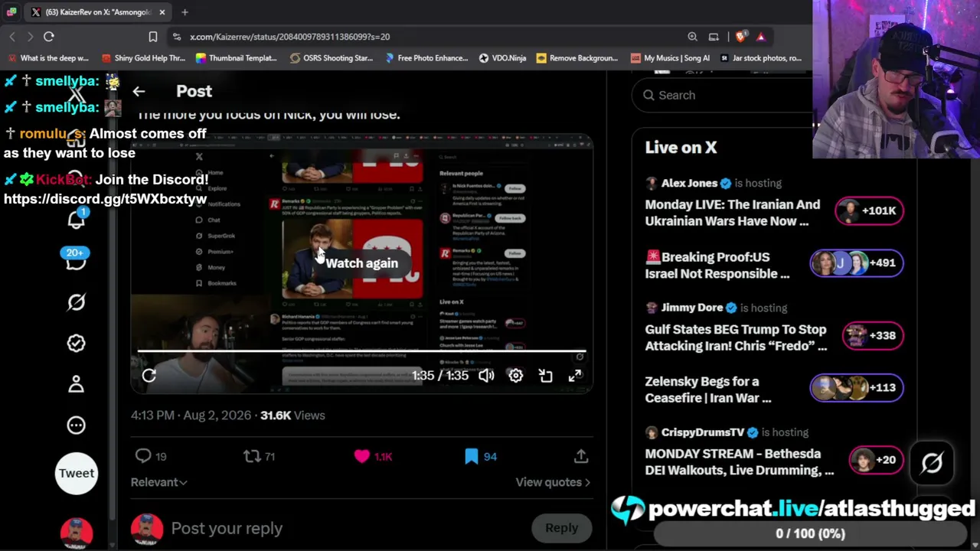Open My Musics Song AI bookmark
This screenshot has width=980, height=551.
point(670,58)
